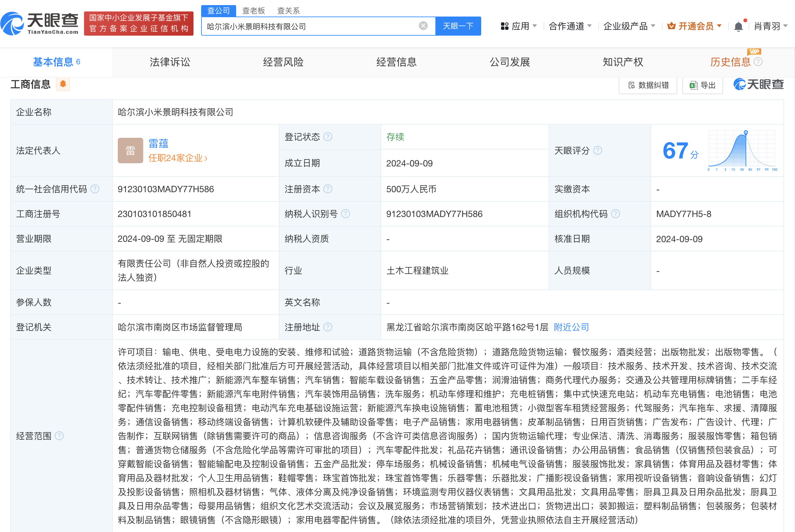
Task: Click the 任职24家企业 link under 雷蕴
Action: click(x=178, y=158)
